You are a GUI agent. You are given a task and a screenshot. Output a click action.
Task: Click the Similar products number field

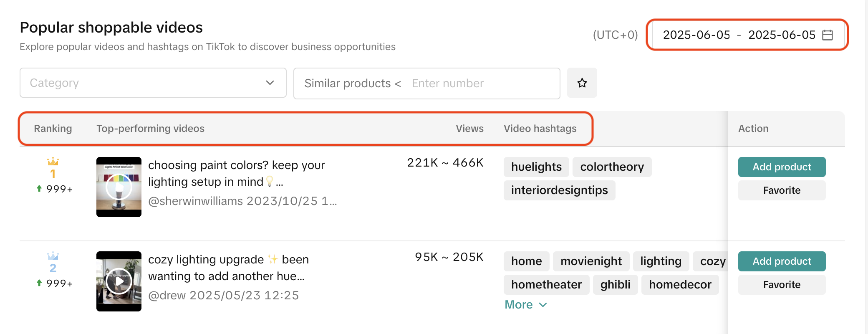click(480, 83)
